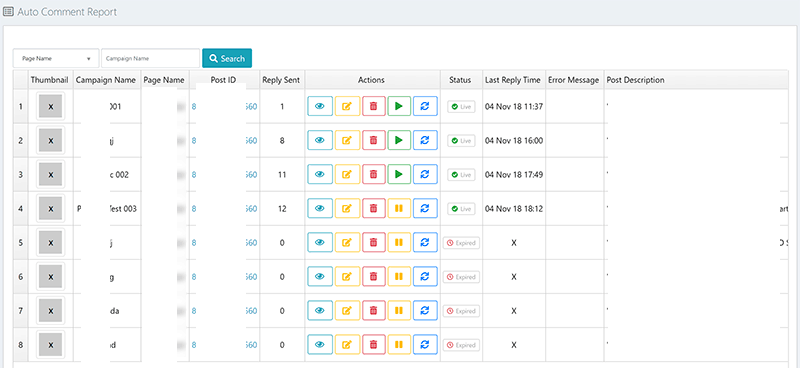Viewport: 800px width, 368px height.
Task: Delete the 'Test 003' campaign
Action: coord(374,208)
